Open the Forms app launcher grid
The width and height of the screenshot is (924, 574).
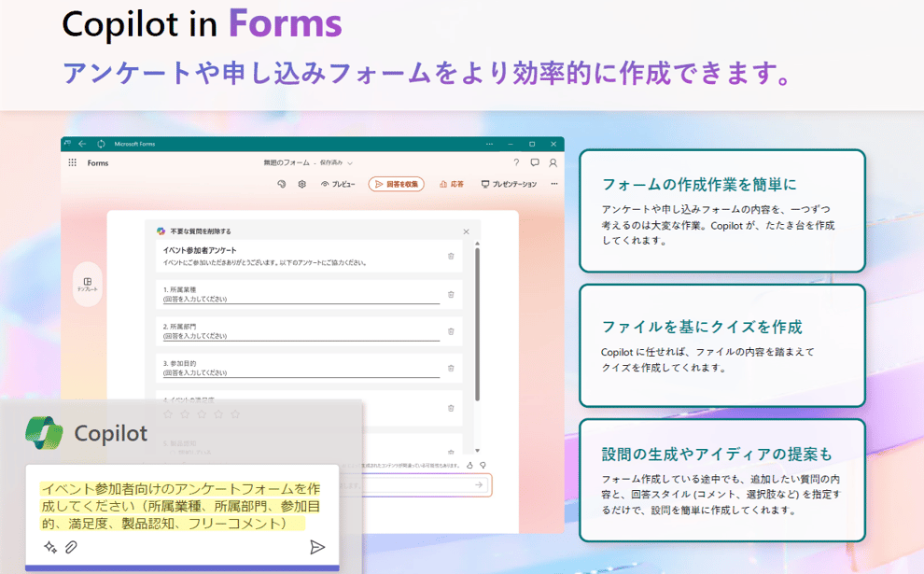[73, 162]
